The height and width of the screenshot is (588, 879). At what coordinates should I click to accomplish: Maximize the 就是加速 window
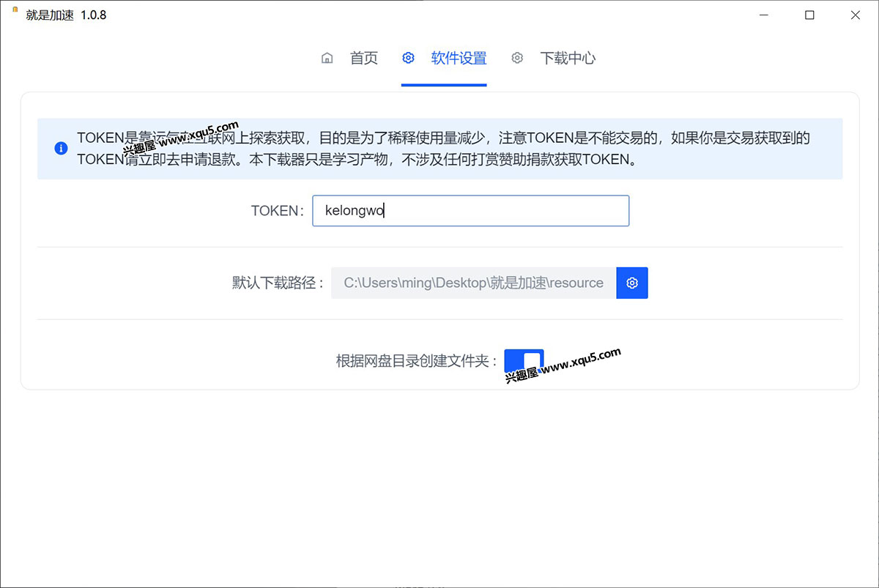pyautogui.click(x=809, y=15)
